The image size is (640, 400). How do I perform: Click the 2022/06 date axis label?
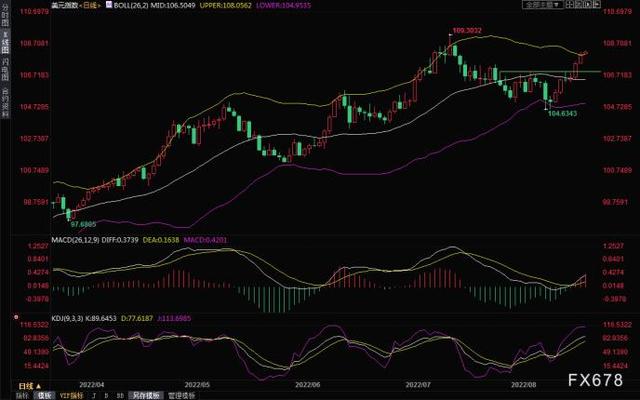tap(307, 385)
